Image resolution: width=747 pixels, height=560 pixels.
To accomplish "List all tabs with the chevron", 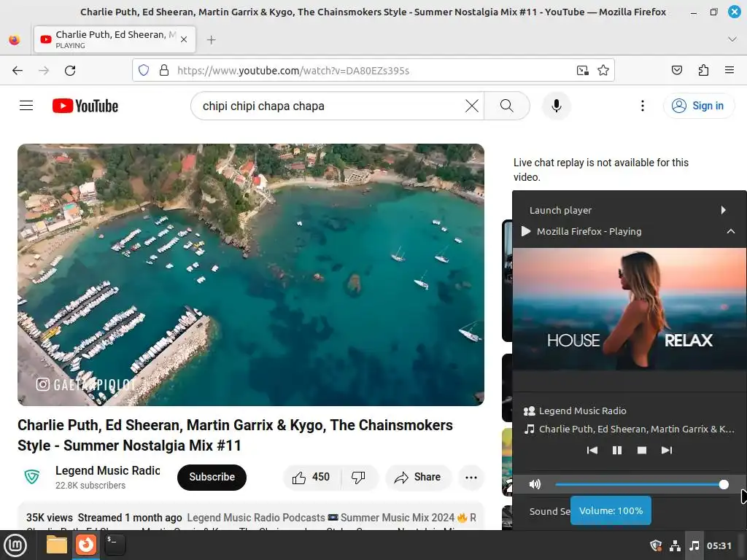I will point(732,39).
